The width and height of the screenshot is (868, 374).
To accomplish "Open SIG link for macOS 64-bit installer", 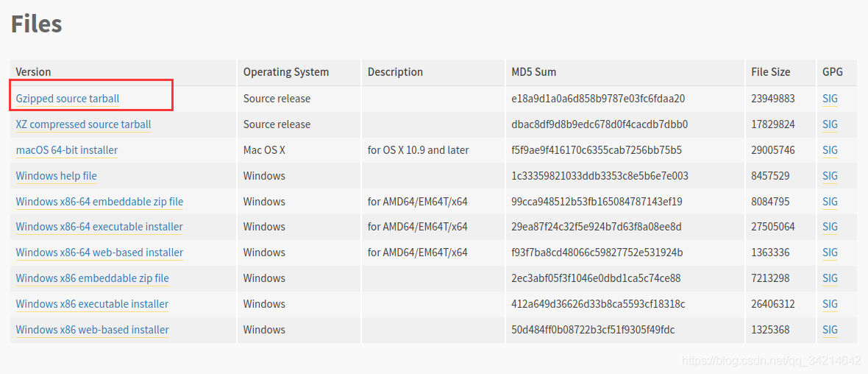I will pos(830,150).
